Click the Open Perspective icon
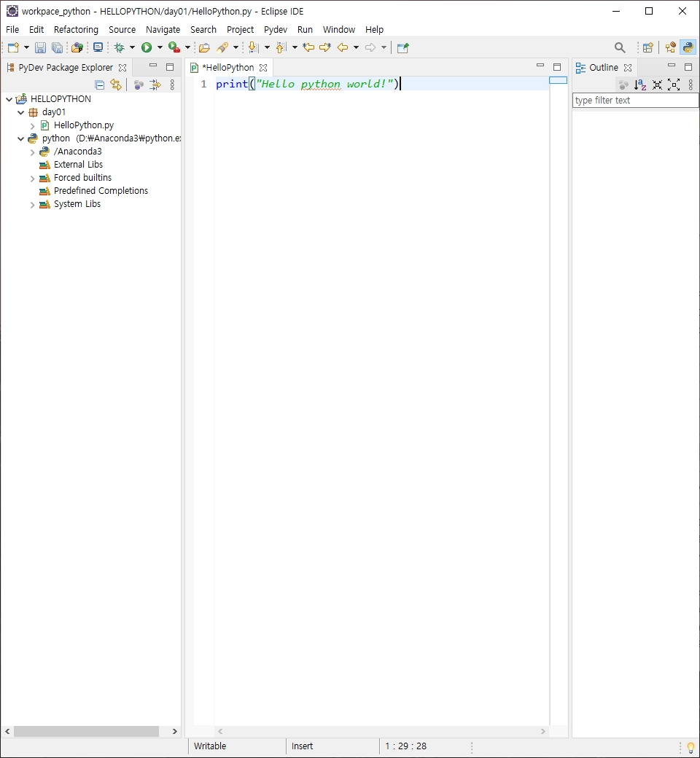The height and width of the screenshot is (758, 700). 648,47
